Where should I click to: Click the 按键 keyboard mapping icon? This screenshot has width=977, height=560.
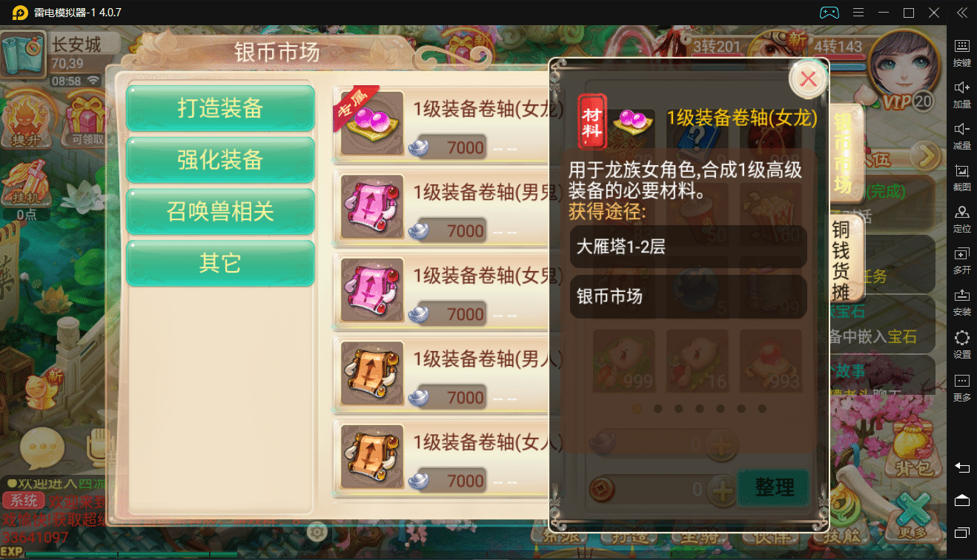point(961,53)
